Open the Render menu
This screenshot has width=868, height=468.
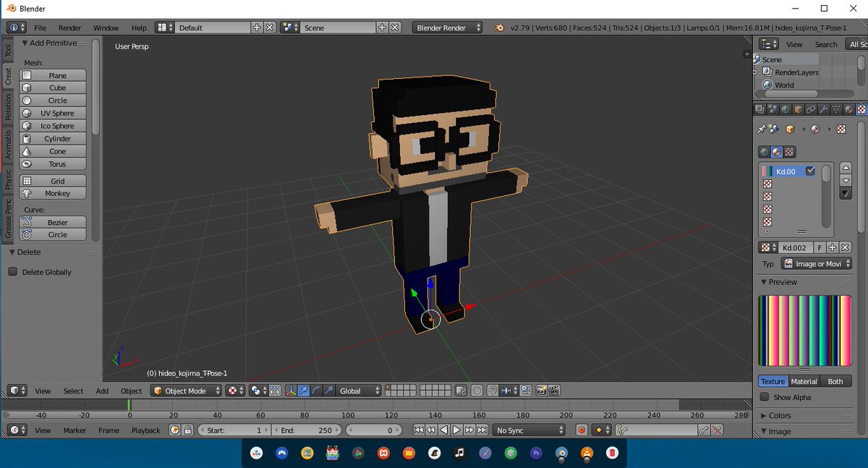pyautogui.click(x=69, y=27)
